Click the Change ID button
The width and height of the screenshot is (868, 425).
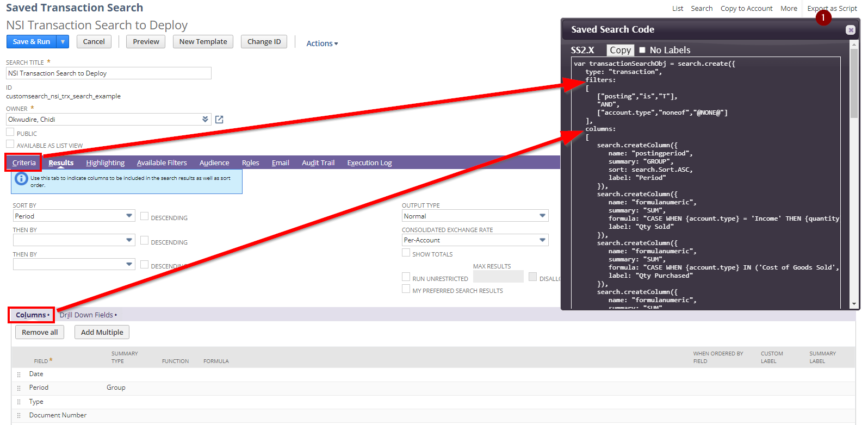264,41
